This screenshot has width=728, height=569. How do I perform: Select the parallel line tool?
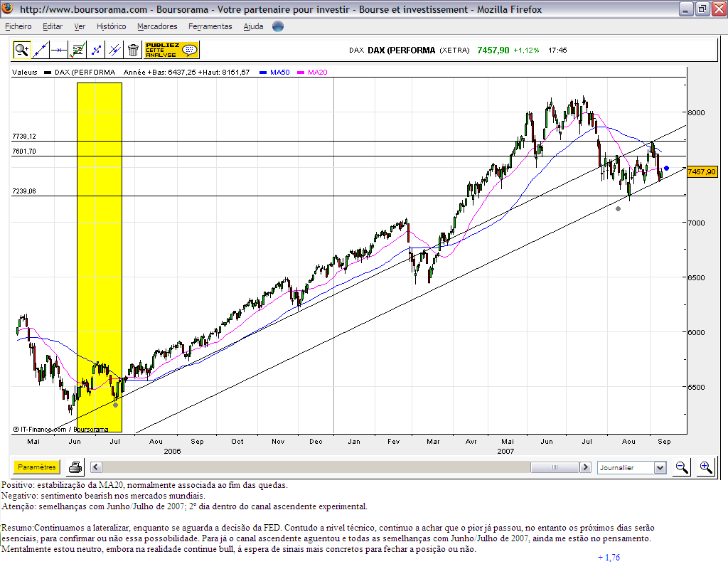coord(114,50)
